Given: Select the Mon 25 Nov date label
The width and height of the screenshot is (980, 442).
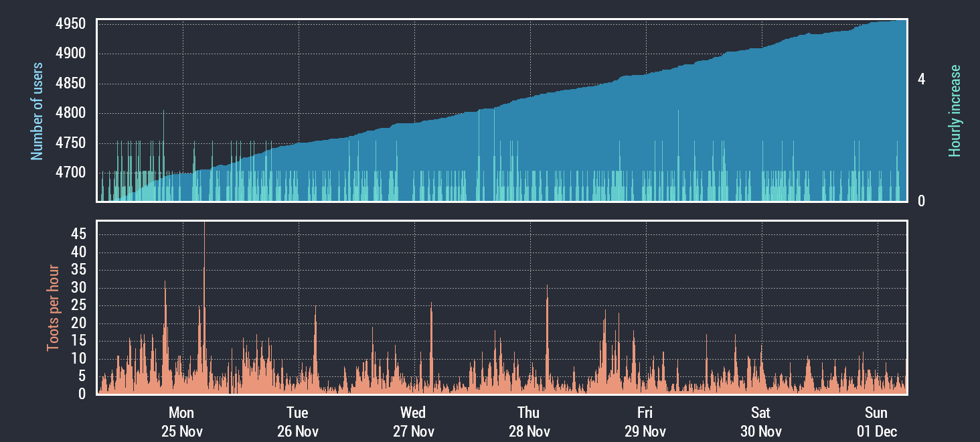Looking at the screenshot, I should pos(181,422).
